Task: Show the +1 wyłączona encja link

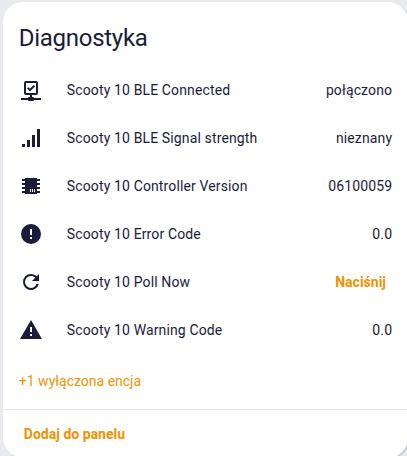Action: (80, 381)
